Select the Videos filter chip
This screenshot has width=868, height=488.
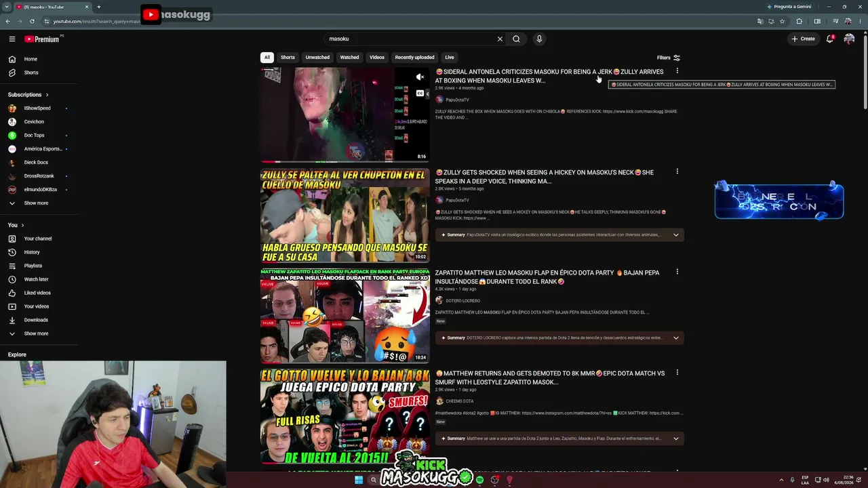coord(377,58)
